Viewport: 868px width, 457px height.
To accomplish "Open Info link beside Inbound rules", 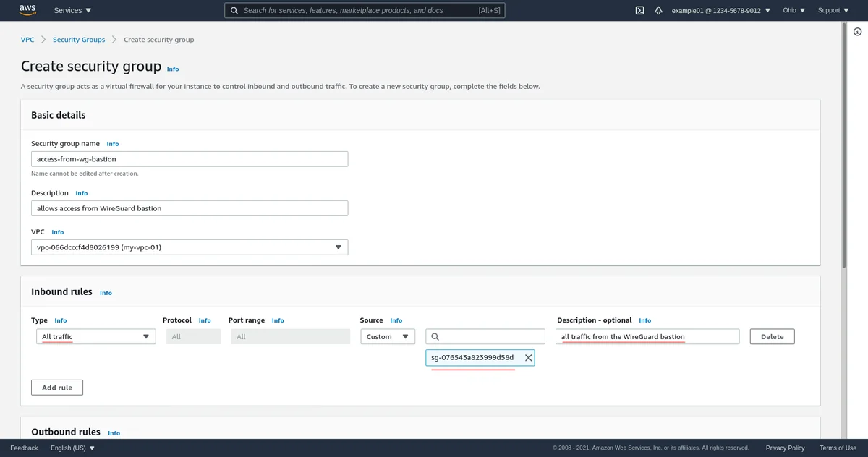I will tap(106, 293).
